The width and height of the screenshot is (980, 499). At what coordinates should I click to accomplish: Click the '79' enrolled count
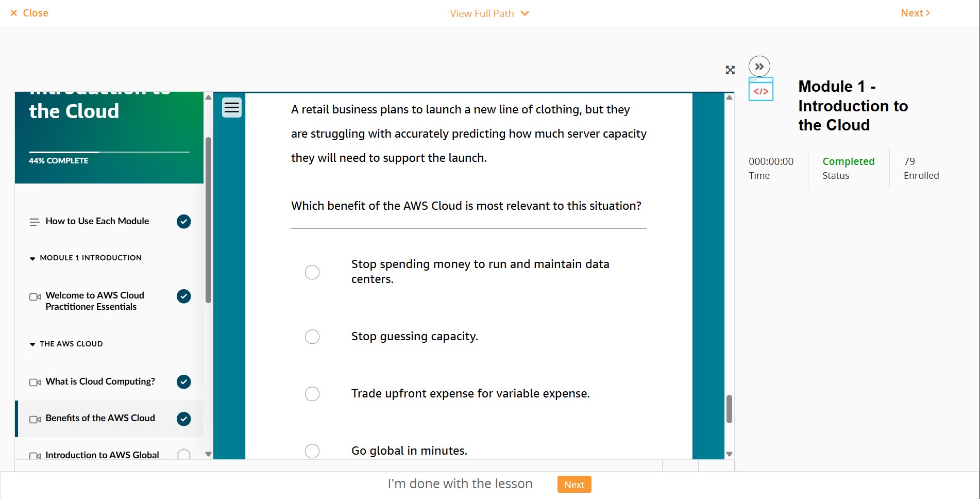coord(909,161)
